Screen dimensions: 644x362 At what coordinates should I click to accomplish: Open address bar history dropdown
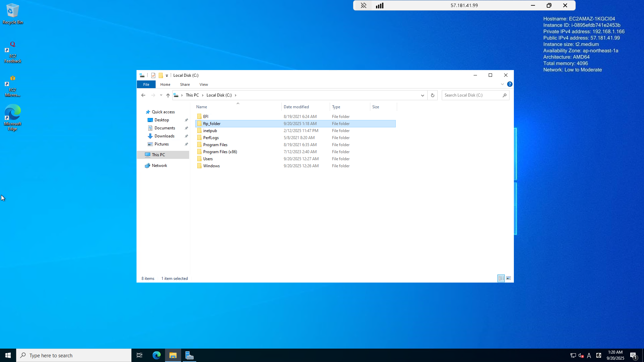point(423,96)
